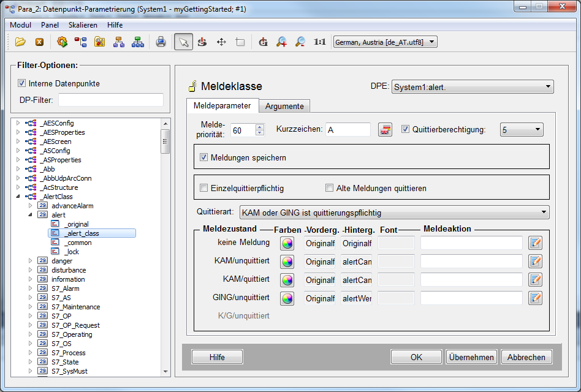Enable Einzelquittierpflichtig checkbox
The image size is (581, 392).
[204, 188]
